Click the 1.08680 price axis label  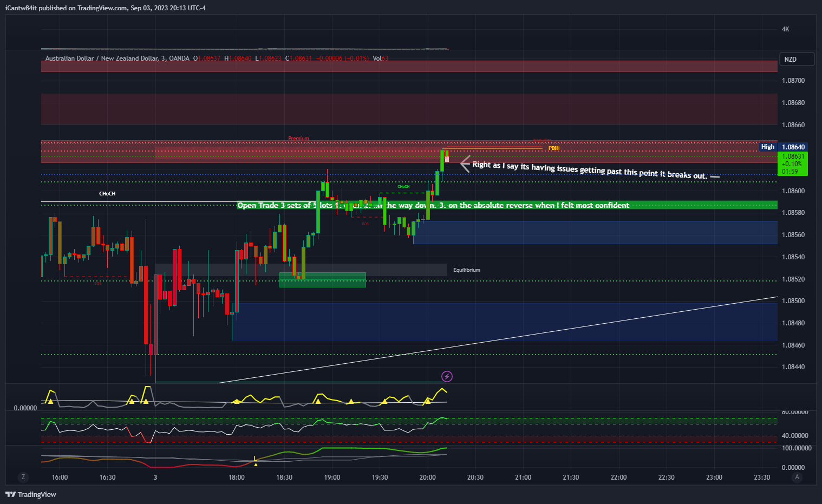coord(793,103)
